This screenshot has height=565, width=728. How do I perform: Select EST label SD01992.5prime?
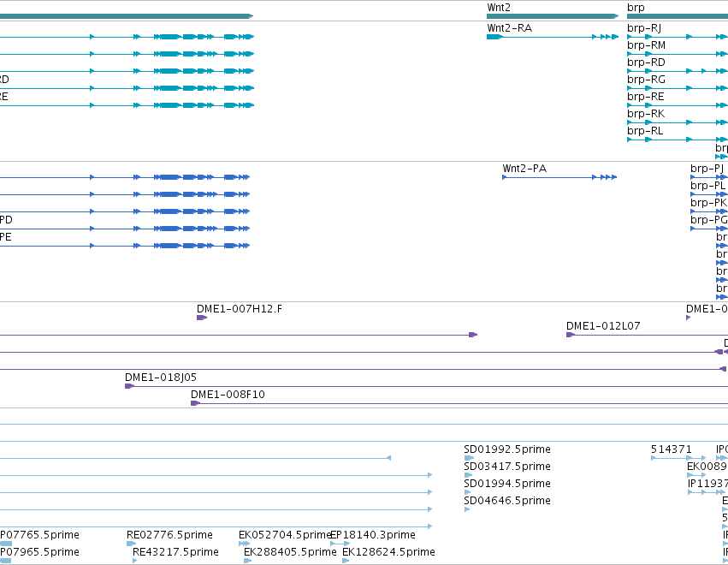point(507,449)
